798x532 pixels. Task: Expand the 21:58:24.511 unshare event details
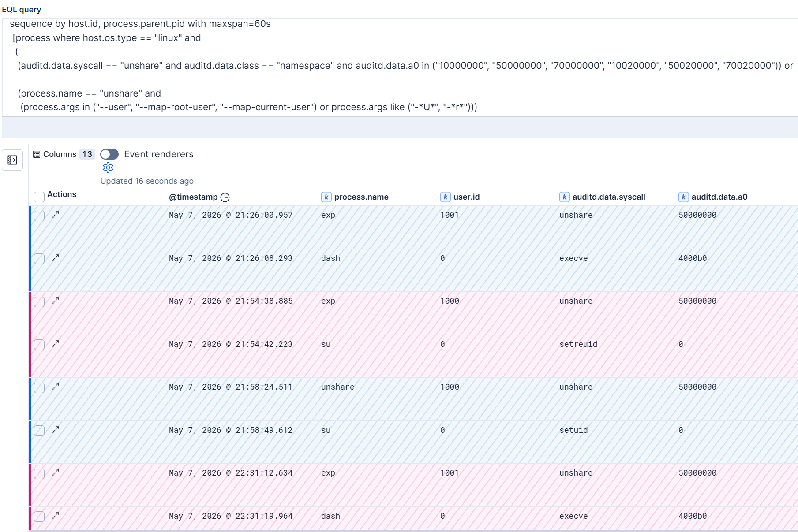55,387
